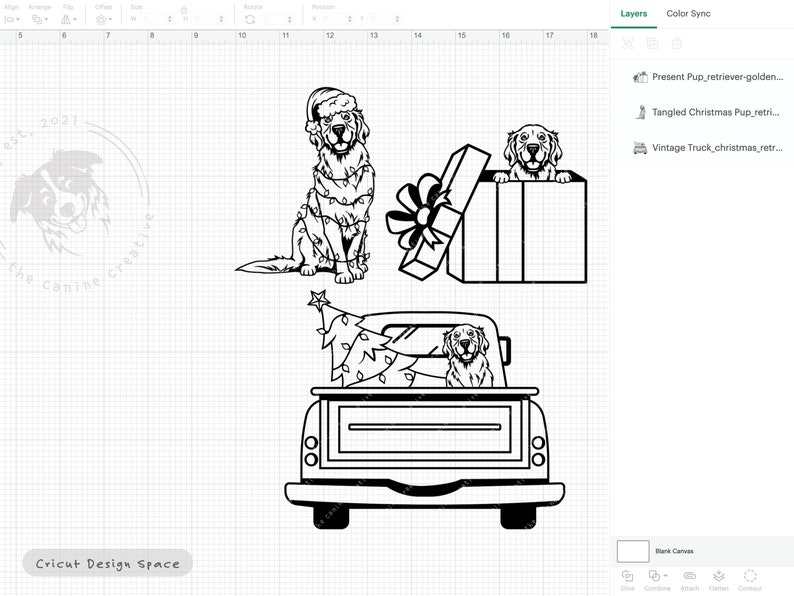The width and height of the screenshot is (794, 596).
Task: Click the Height size input field
Action: [204, 19]
